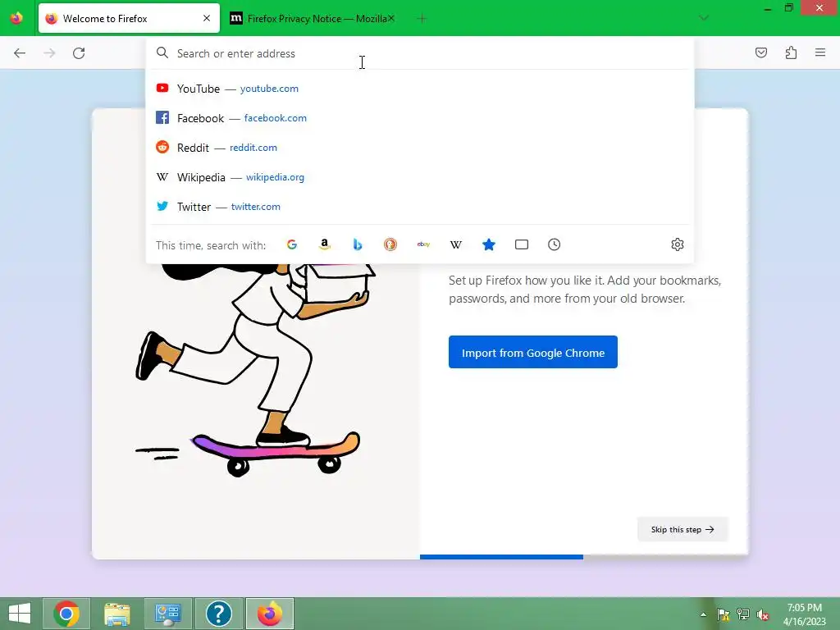
Task: Open the Extensions puzzle icon
Action: click(x=791, y=52)
